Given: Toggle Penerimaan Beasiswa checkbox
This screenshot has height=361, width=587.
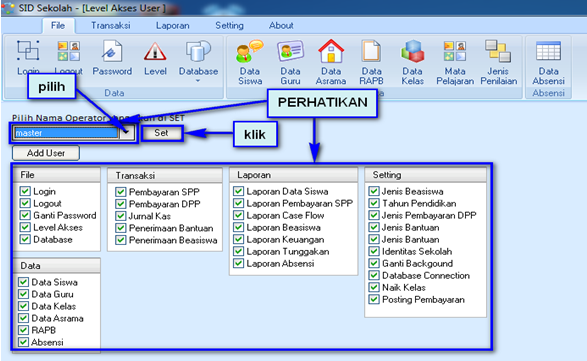Looking at the screenshot, I should tap(121, 240).
